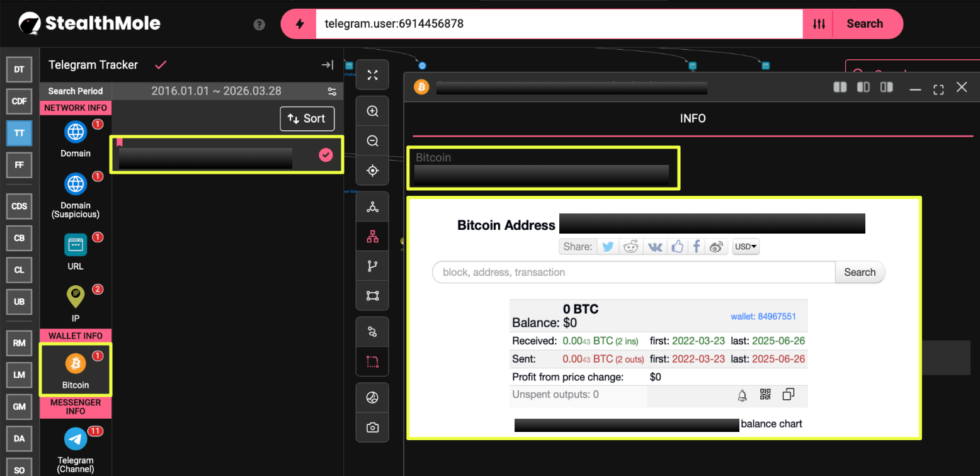
Task: Open the Telegram Channel messenger icon
Action: [75, 439]
